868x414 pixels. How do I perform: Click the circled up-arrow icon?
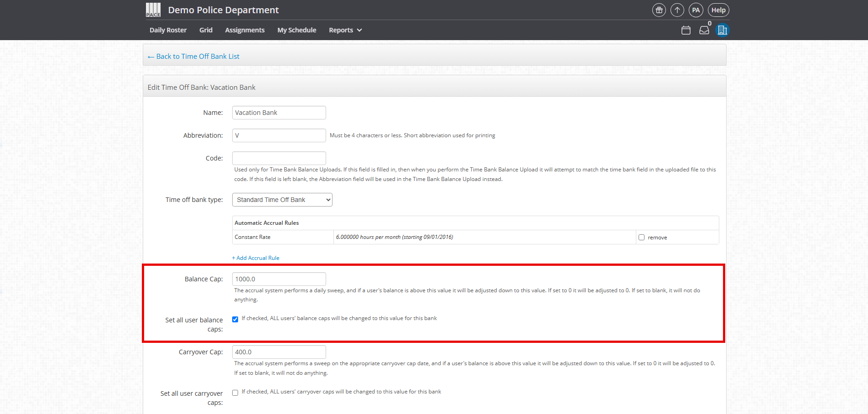pyautogui.click(x=677, y=10)
